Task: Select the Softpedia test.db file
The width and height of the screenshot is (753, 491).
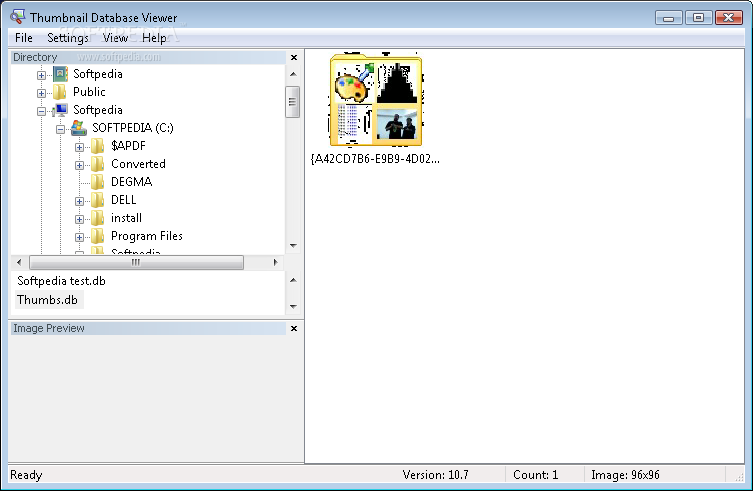Action: coord(61,281)
